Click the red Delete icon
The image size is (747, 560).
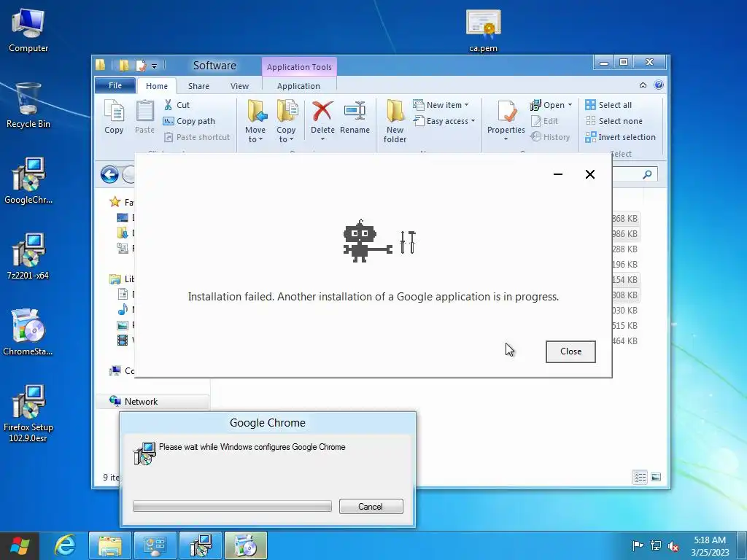(x=322, y=112)
